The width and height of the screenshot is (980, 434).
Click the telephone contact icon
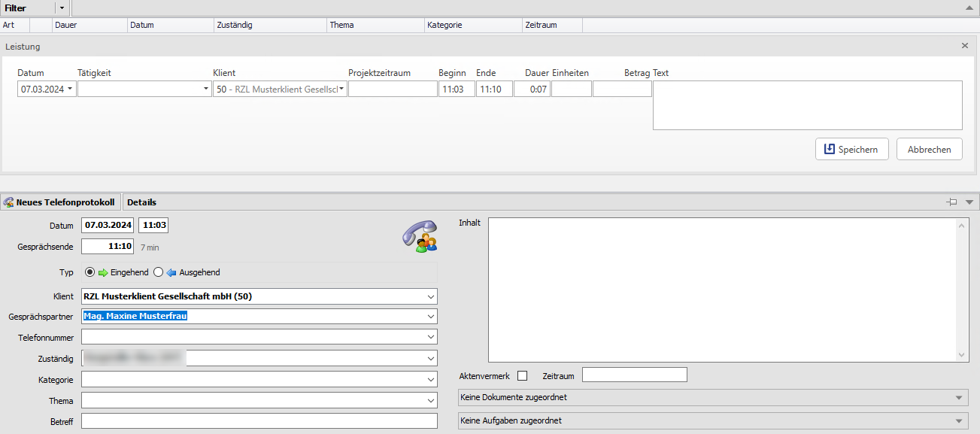pyautogui.click(x=419, y=235)
